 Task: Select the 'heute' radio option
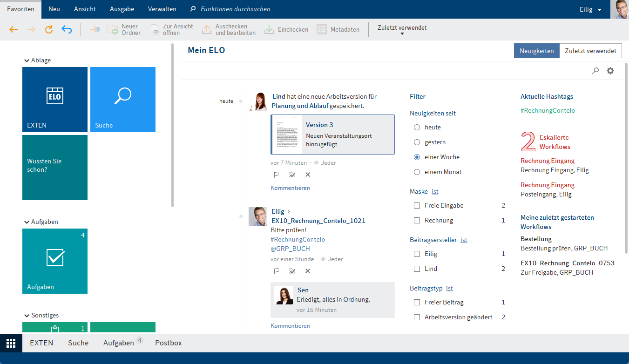tap(417, 127)
